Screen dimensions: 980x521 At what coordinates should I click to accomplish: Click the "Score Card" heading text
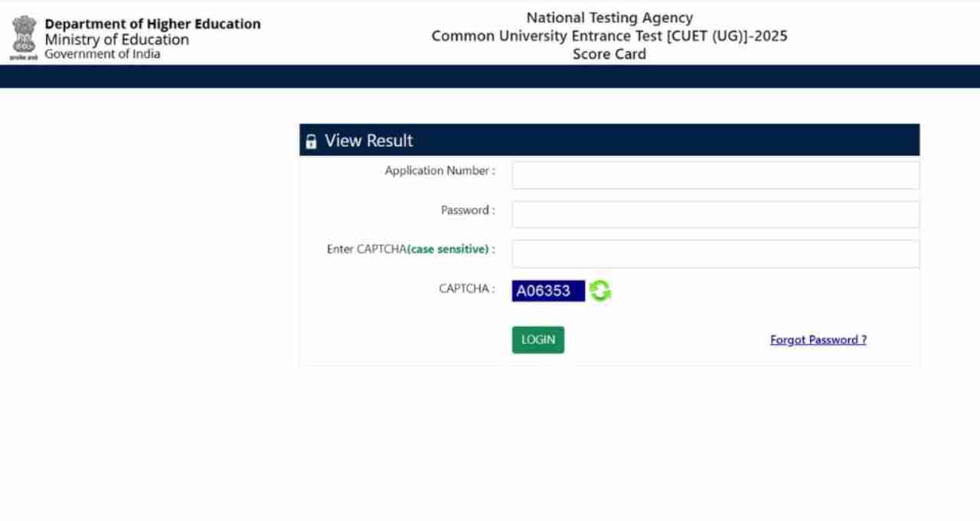pos(609,54)
